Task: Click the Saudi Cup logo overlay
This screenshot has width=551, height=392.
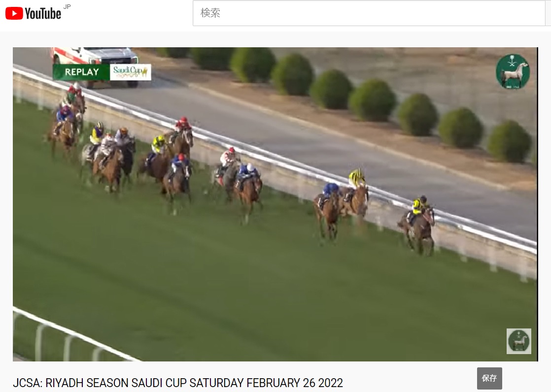Action: pos(131,72)
